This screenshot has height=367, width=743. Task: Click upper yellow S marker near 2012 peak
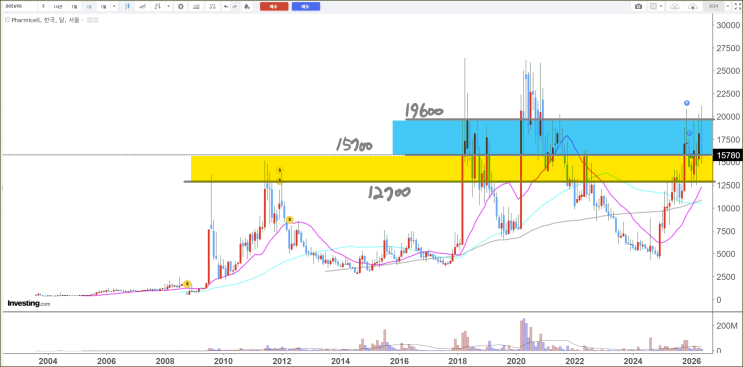point(280,170)
